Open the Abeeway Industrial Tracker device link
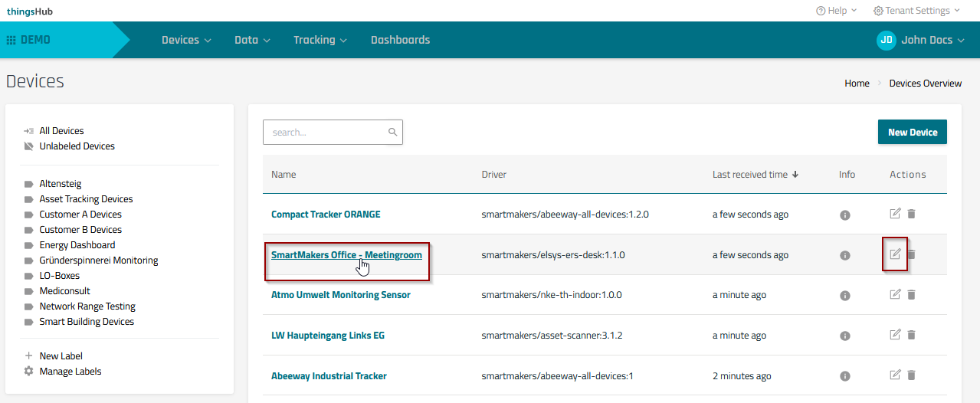980x403 pixels. pyautogui.click(x=329, y=376)
